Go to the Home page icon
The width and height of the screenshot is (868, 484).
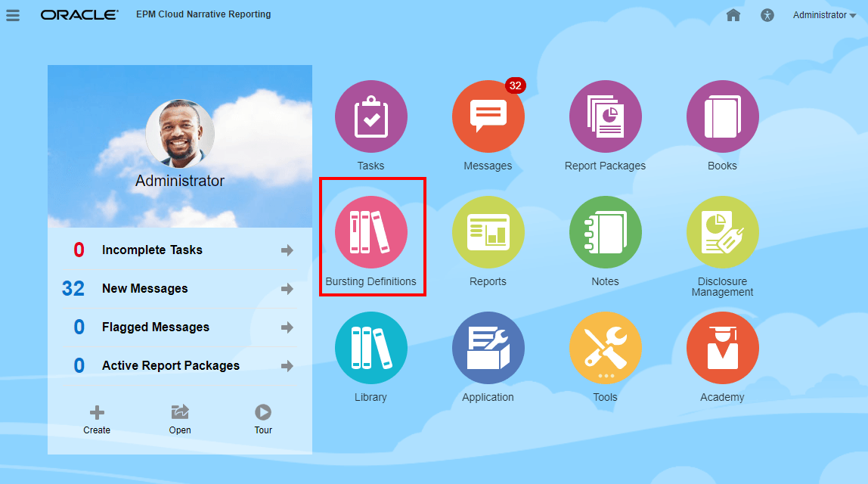(733, 15)
